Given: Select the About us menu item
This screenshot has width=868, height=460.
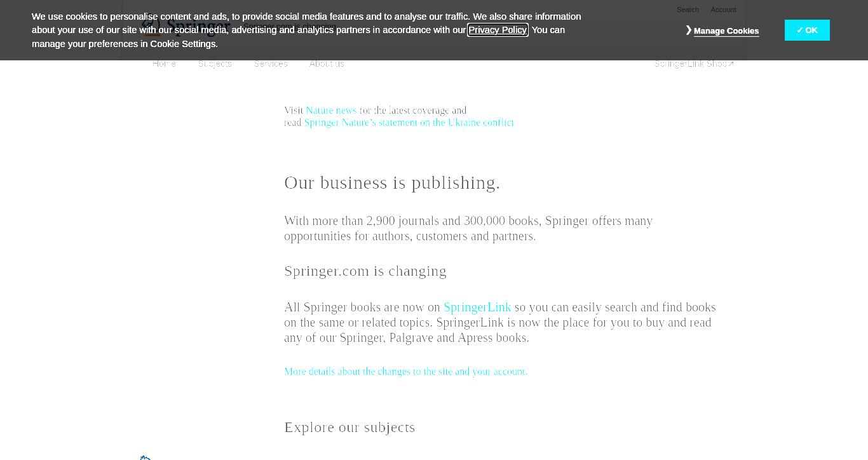Looking at the screenshot, I should (x=327, y=64).
